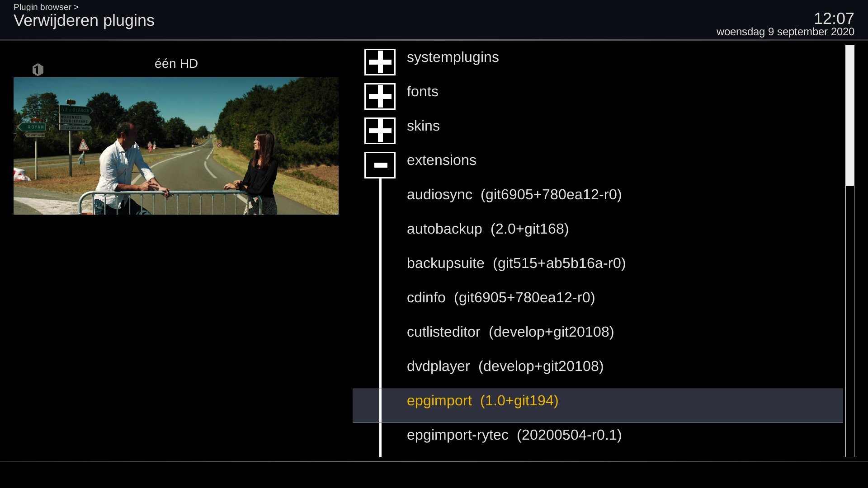Choose backupsuite plugin in list

pos(516,263)
